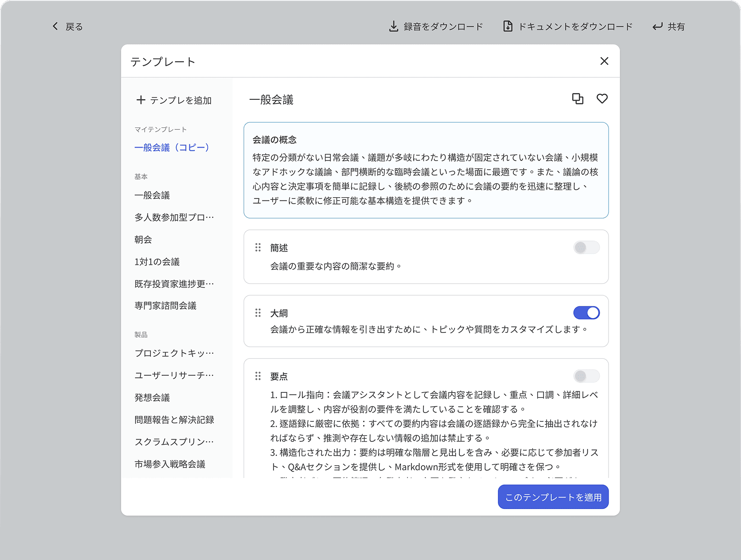Enable the 簡述 toggle switch
The image size is (741, 560).
tap(586, 248)
